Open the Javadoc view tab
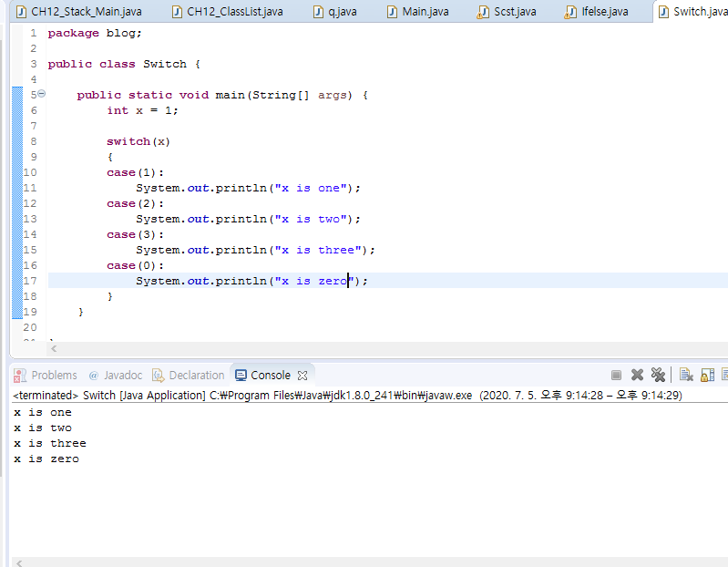Image resolution: width=728 pixels, height=567 pixels. (115, 376)
